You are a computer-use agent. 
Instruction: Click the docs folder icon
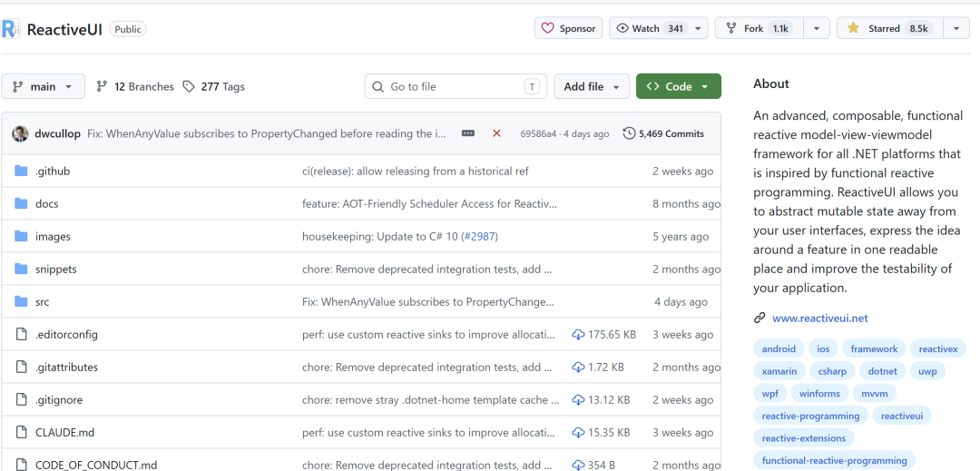(22, 203)
